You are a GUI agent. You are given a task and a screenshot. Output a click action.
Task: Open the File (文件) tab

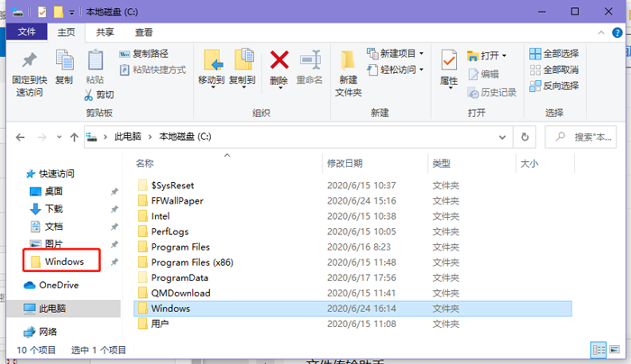coord(26,32)
